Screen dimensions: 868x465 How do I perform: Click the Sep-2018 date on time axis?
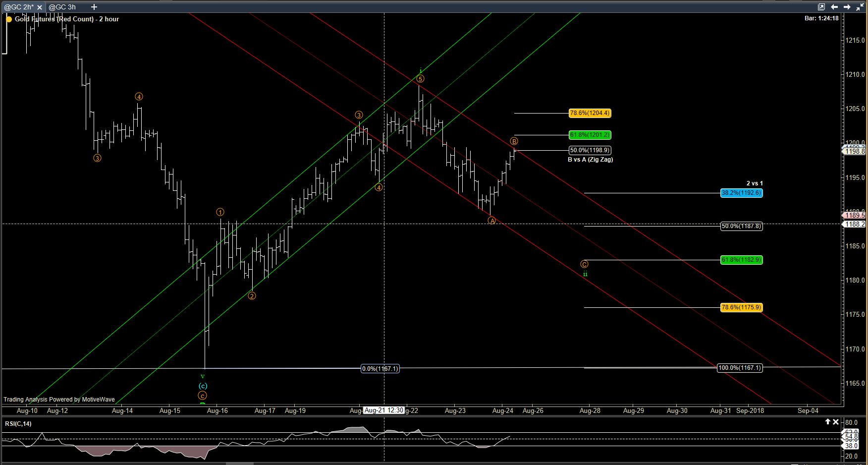click(x=750, y=410)
